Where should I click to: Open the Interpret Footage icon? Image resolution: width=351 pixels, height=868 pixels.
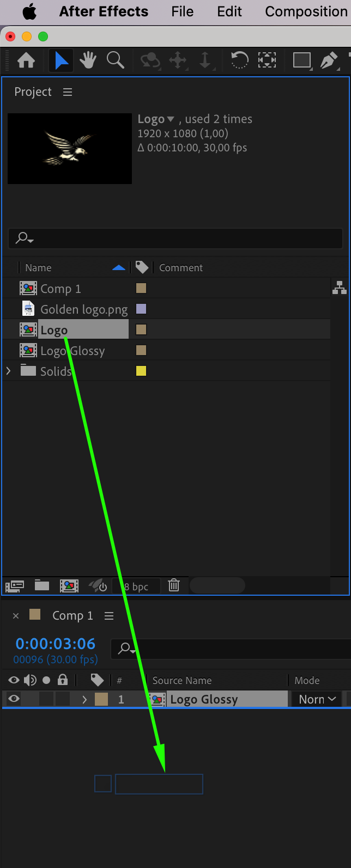[15, 586]
